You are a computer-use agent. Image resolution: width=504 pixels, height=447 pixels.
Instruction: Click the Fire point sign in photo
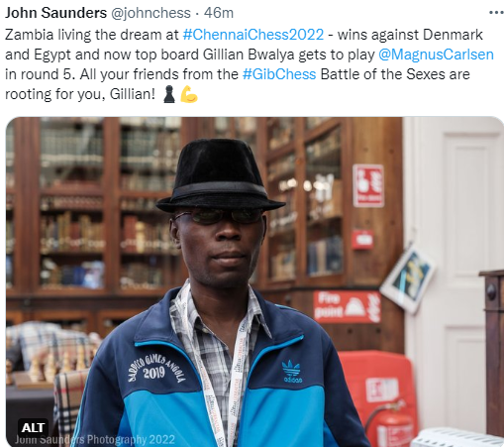click(347, 307)
